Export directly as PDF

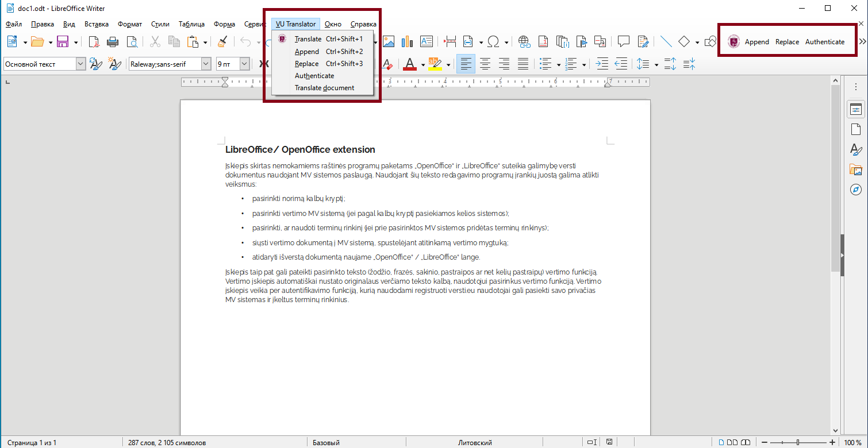point(94,41)
